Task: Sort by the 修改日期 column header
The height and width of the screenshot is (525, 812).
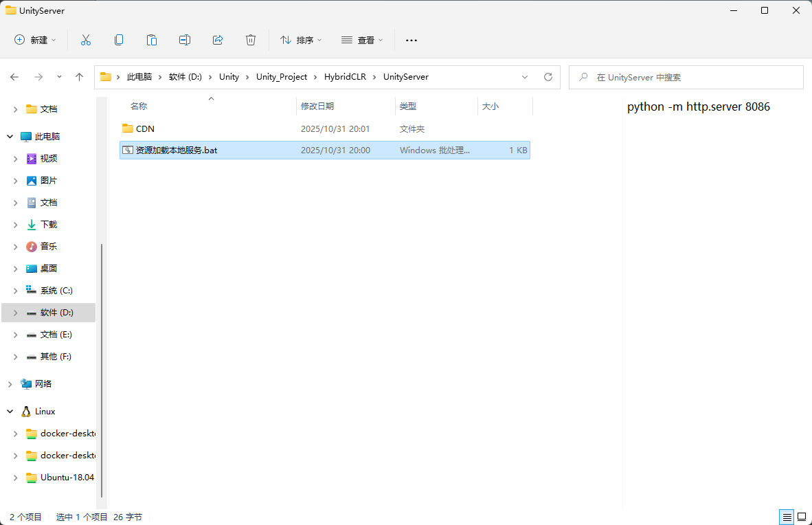Action: tap(346, 107)
